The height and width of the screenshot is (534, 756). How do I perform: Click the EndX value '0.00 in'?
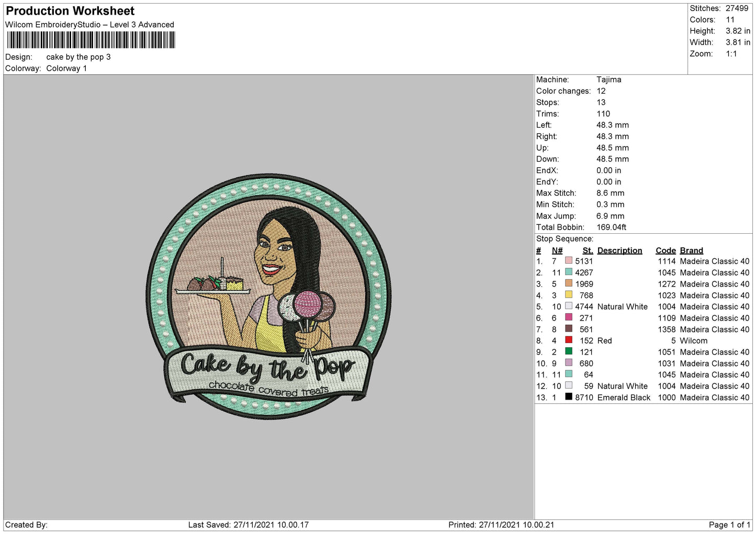[x=609, y=171]
